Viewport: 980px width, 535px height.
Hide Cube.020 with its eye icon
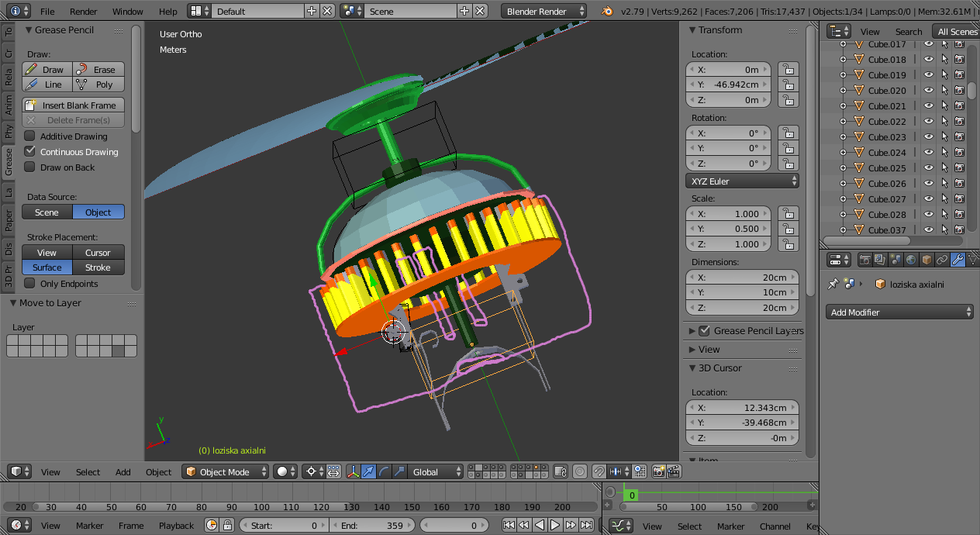point(929,90)
